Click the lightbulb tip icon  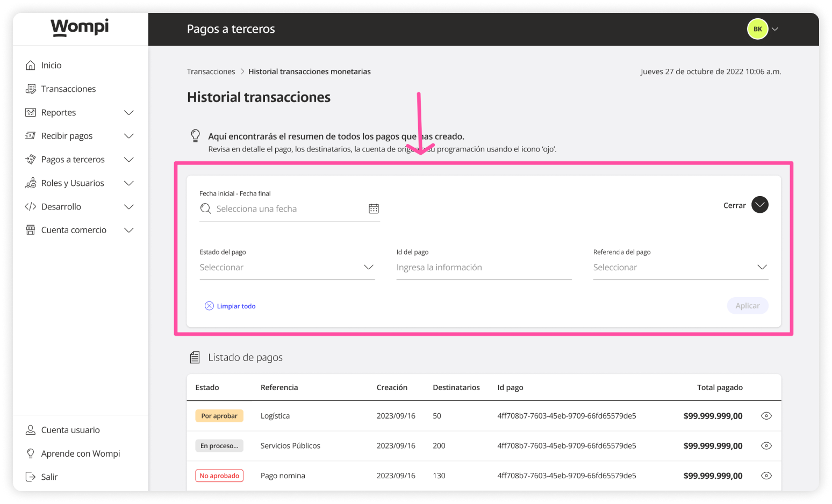click(196, 135)
